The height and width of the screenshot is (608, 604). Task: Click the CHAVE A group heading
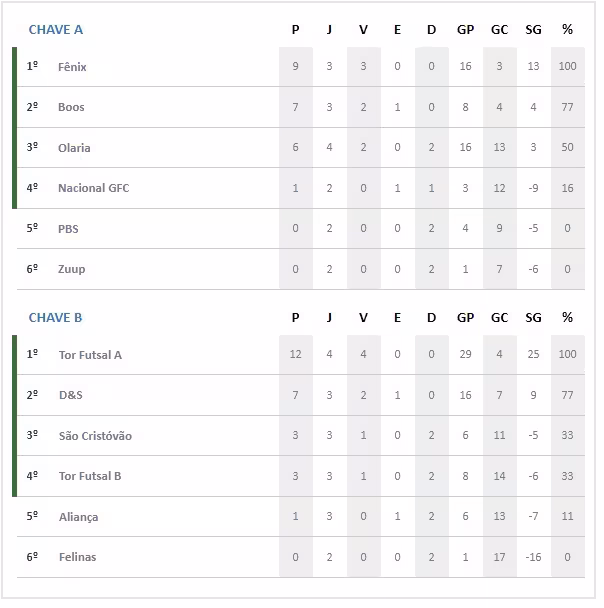[56, 30]
